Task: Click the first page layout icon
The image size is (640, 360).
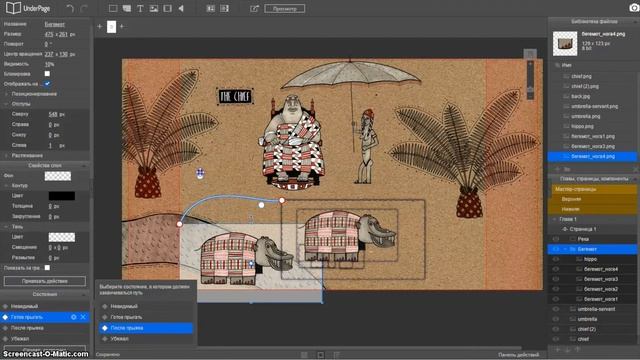Action: (x=211, y=8)
